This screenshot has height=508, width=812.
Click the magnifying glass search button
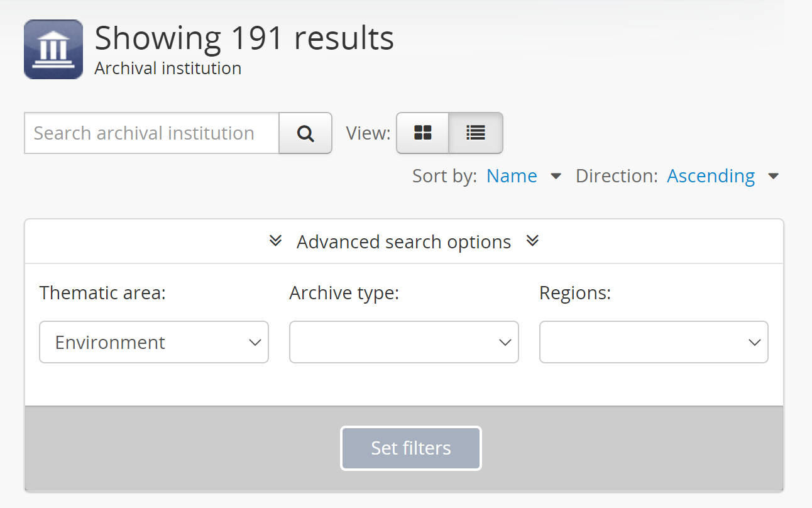tap(305, 133)
